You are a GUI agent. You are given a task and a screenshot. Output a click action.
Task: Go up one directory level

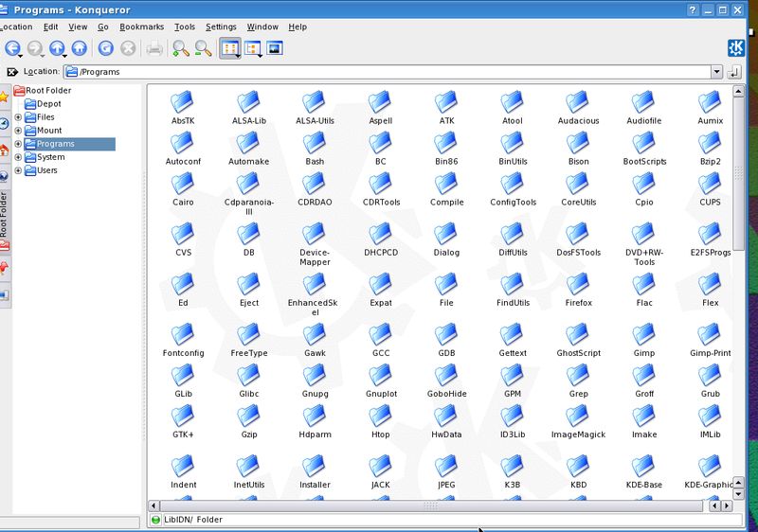coord(57,47)
